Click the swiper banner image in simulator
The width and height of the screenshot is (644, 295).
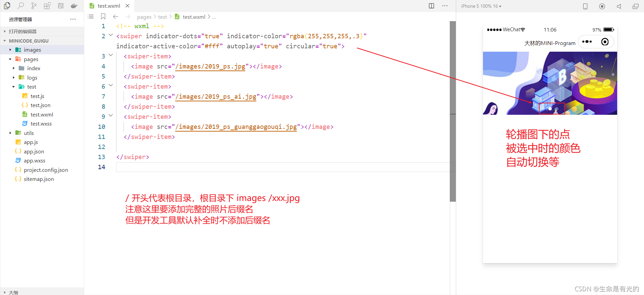click(550, 83)
